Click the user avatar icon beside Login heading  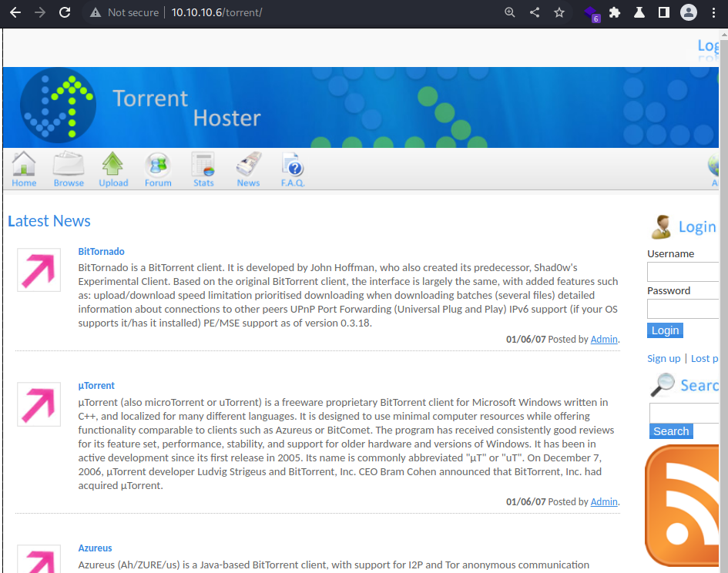pos(661,227)
